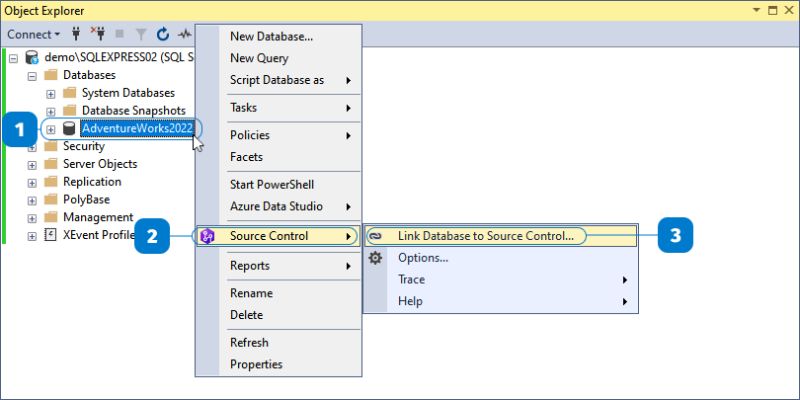
Task: Click the Refresh circular arrow icon
Action: 163,34
